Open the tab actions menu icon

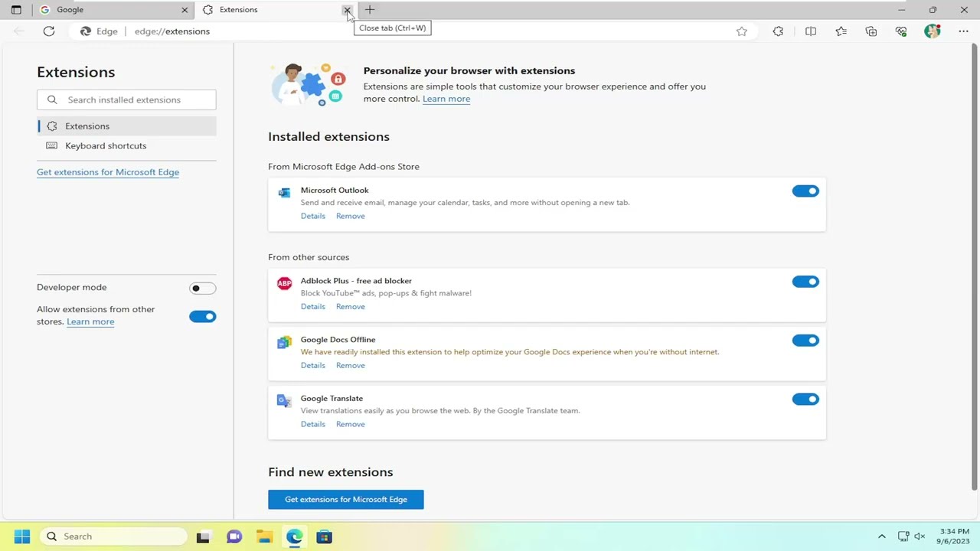16,10
